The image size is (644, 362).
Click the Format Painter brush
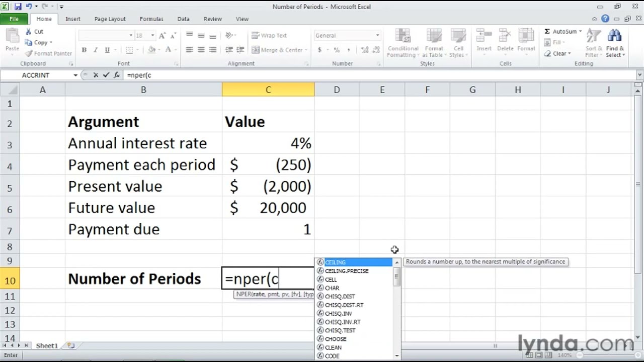(x=29, y=53)
